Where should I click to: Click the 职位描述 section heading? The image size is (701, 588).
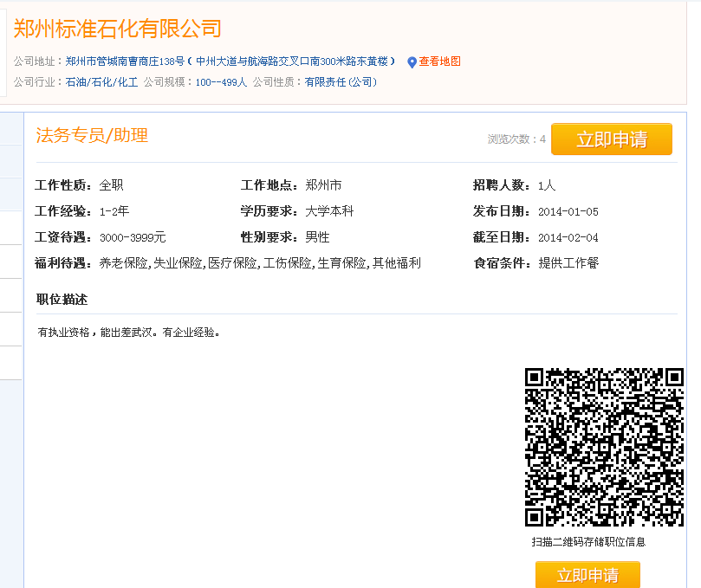62,300
